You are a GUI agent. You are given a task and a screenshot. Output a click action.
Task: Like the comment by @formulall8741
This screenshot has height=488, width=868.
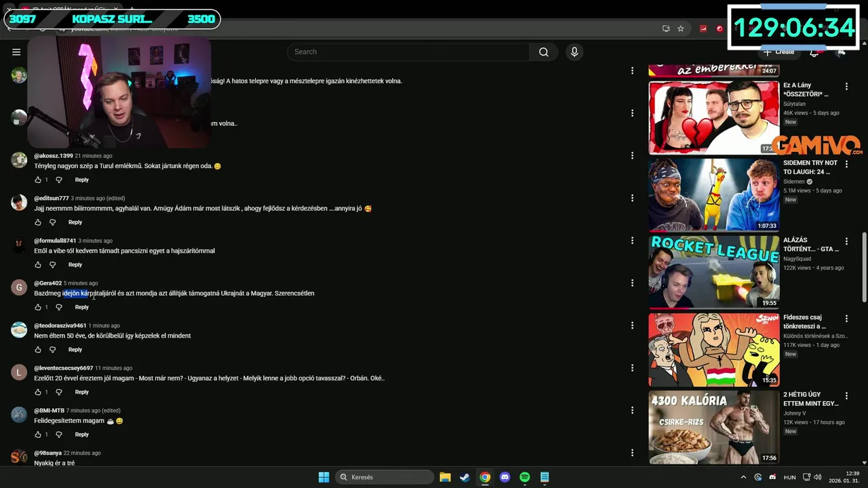pos(38,264)
